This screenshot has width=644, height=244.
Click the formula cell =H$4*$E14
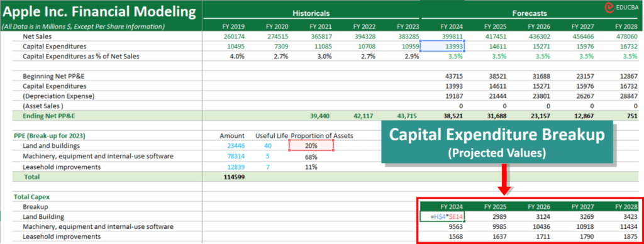(443, 216)
